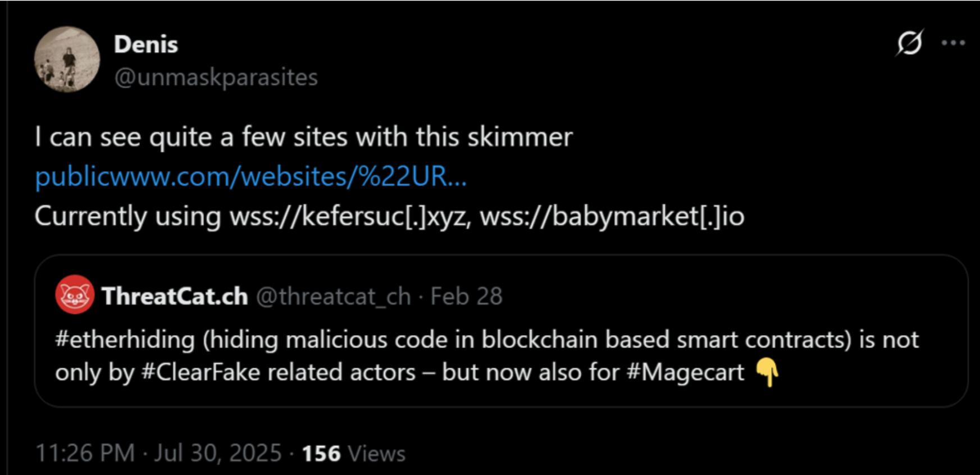This screenshot has width=980, height=475.
Task: Click the pointing-down hand emoji
Action: click(x=767, y=373)
